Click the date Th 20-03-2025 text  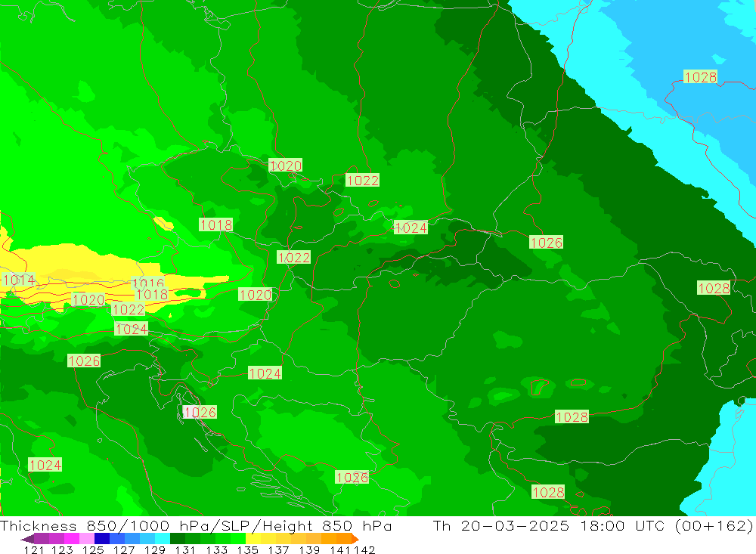click(501, 525)
